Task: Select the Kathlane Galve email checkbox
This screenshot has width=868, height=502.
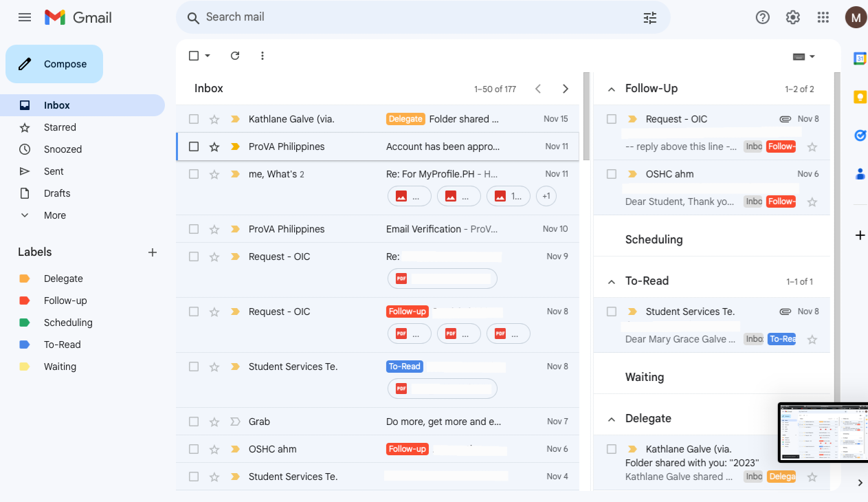Action: (194, 119)
